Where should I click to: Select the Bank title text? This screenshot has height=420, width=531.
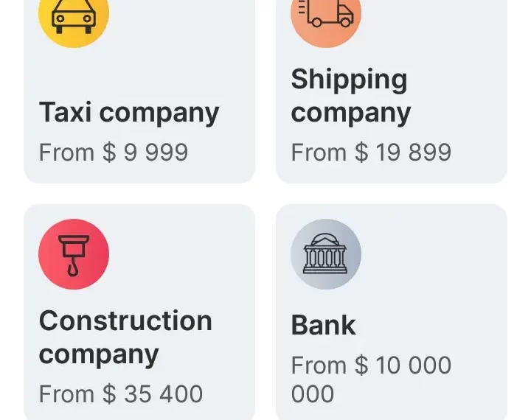pyautogui.click(x=324, y=325)
